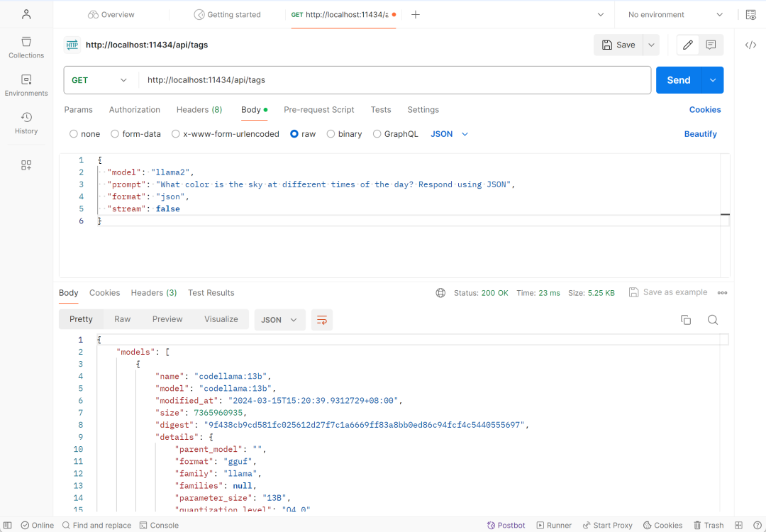Open the Environments sidebar panel
766x532 pixels.
pos(26,85)
